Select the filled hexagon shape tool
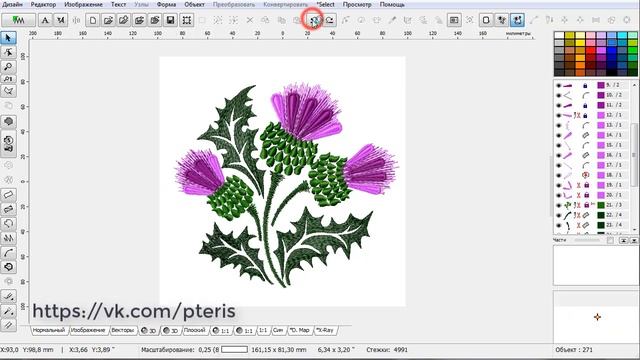This screenshot has width=640, height=360. pyautogui.click(x=9, y=121)
